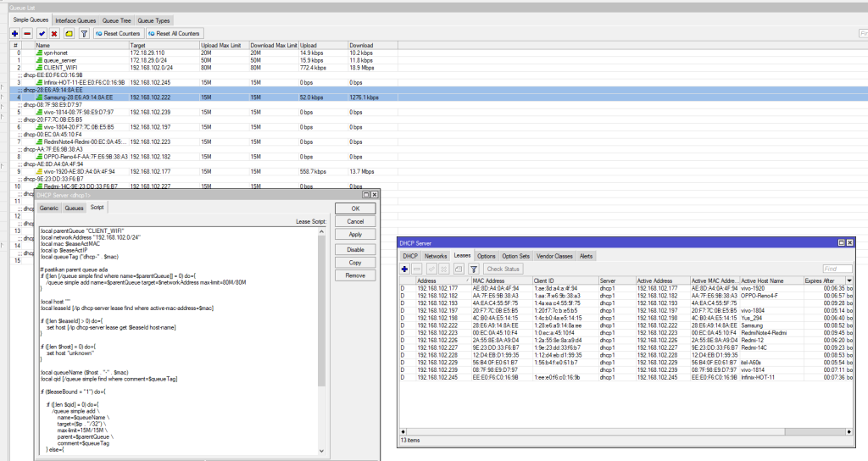Viewport: 868px width, 461px height.
Task: Enable the selected queue with the blue checkmark
Action: tap(42, 34)
